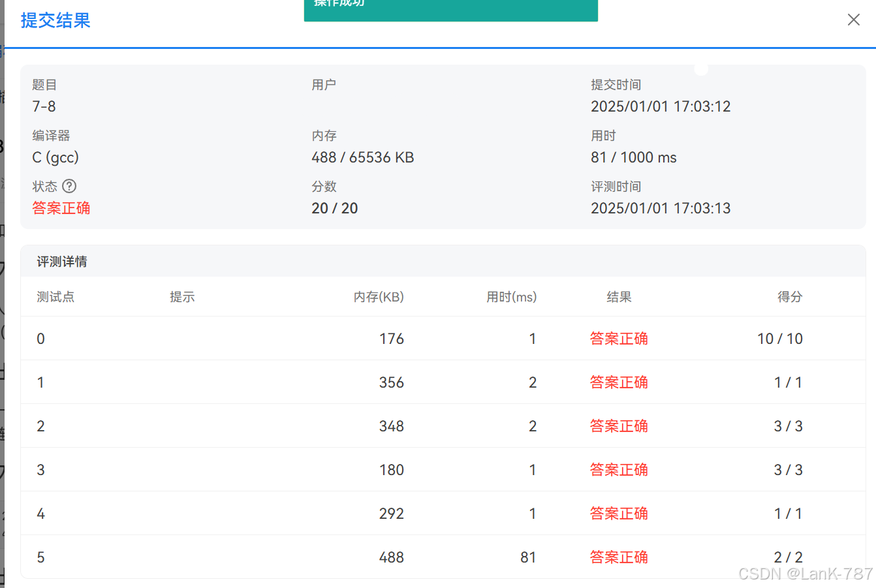Click the 答案正确 result for test point 2

coord(618,426)
